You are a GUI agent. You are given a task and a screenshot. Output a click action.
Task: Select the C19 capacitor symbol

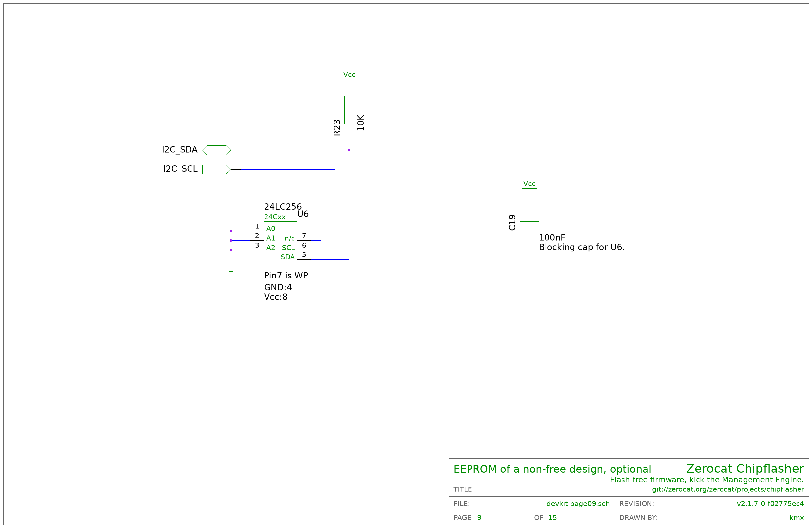pyautogui.click(x=529, y=219)
